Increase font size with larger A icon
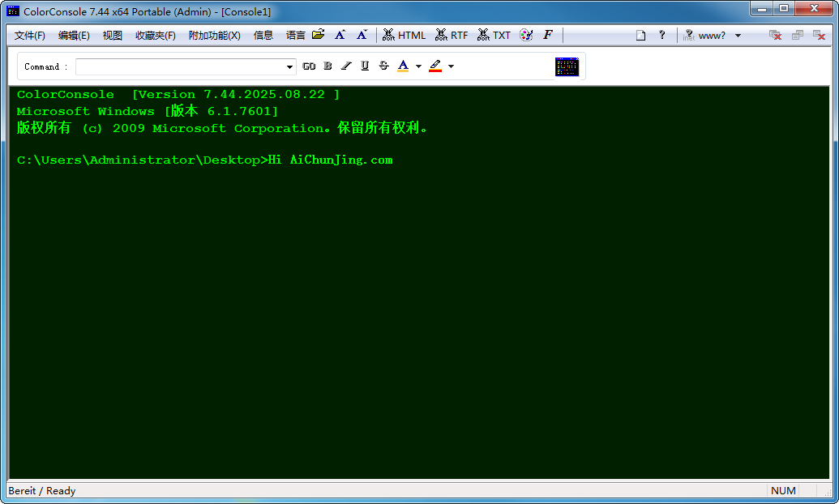The height and width of the screenshot is (504, 839). 340,35
